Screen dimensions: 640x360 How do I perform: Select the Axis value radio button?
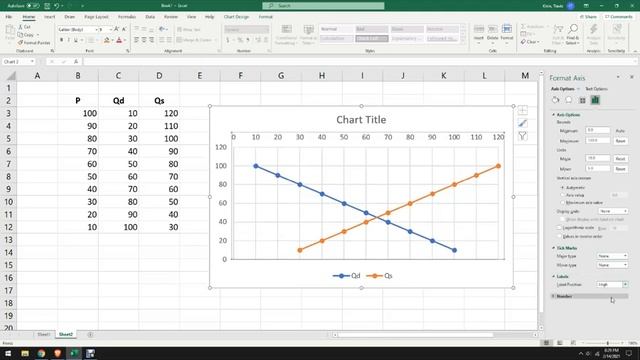[562, 195]
